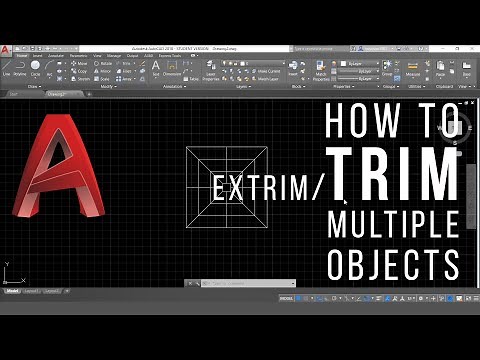
Task: Insert a Table
Action: click(x=191, y=79)
